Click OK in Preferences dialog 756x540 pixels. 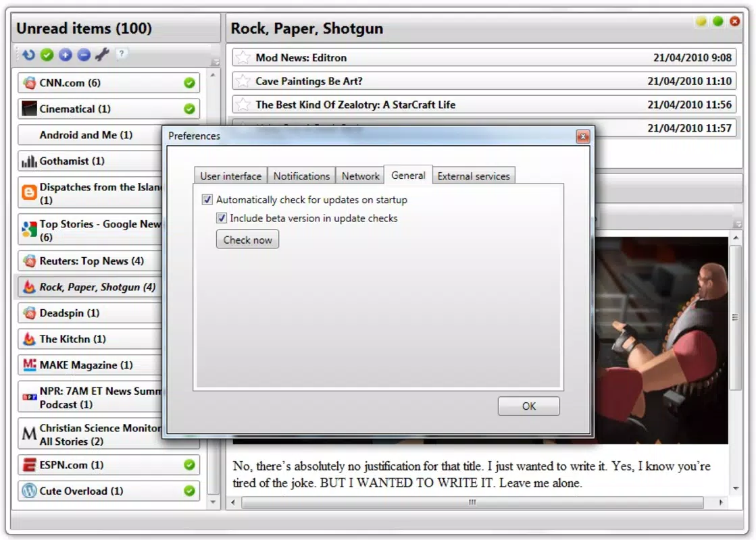click(528, 406)
